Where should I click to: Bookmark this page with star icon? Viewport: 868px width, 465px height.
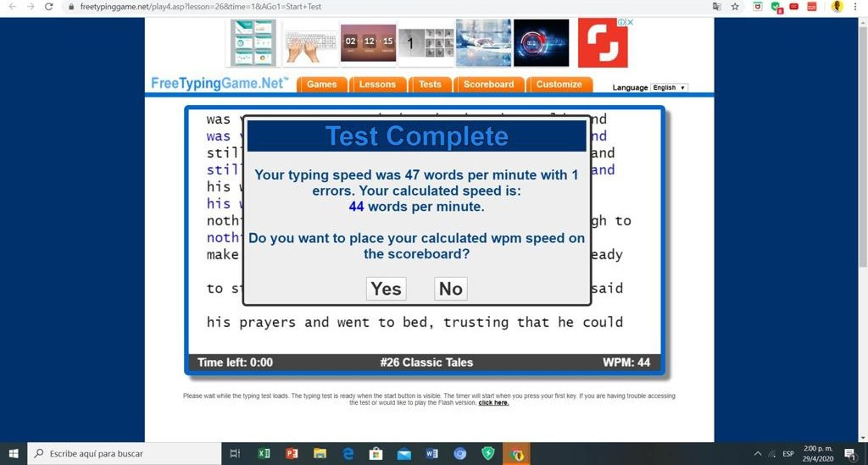(735, 7)
